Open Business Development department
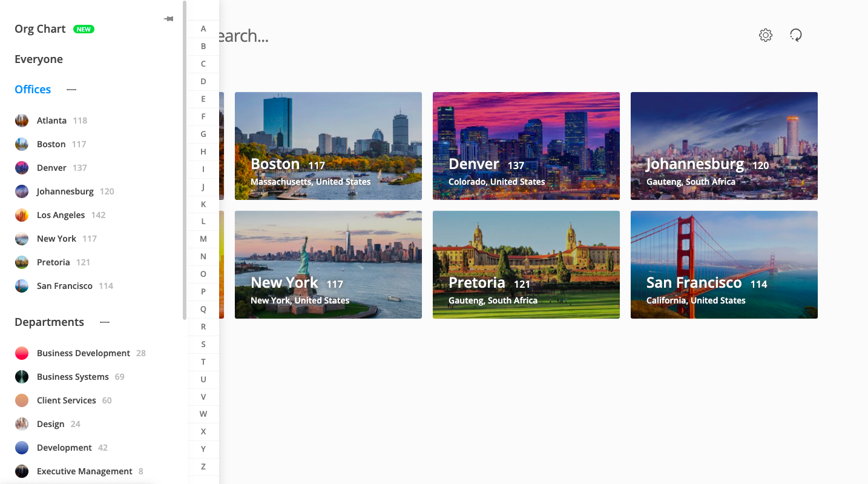This screenshot has height=484, width=868. click(84, 353)
